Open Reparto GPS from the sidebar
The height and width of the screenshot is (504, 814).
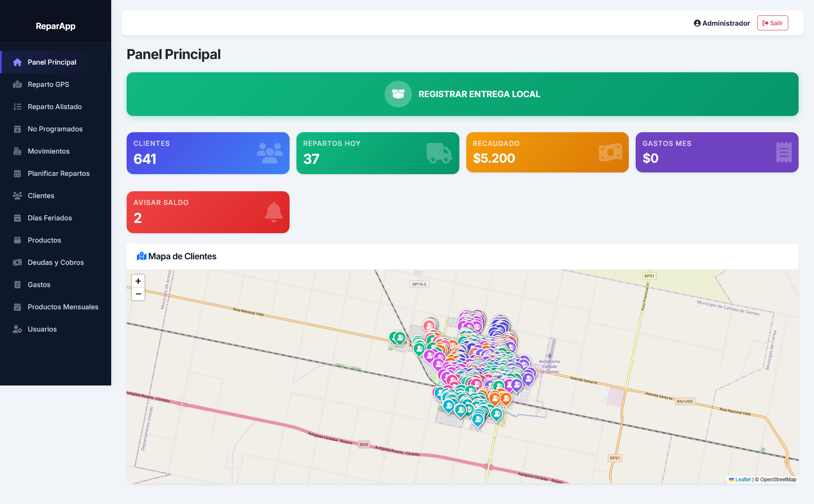coord(56,84)
